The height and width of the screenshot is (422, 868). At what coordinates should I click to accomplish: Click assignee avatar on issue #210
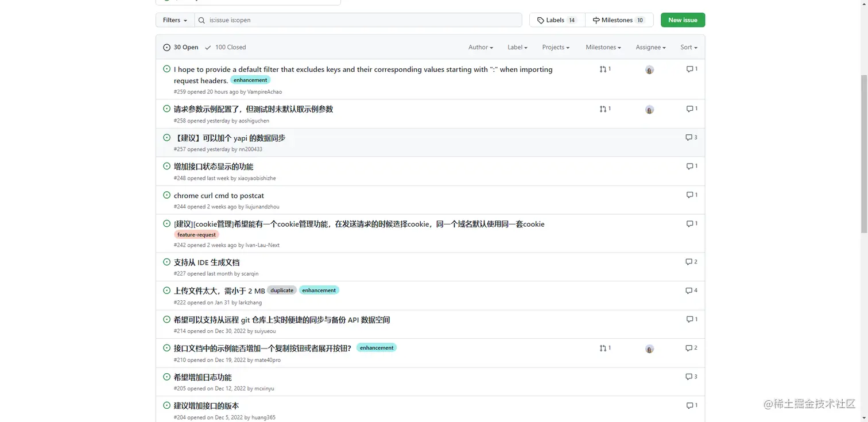[649, 349]
